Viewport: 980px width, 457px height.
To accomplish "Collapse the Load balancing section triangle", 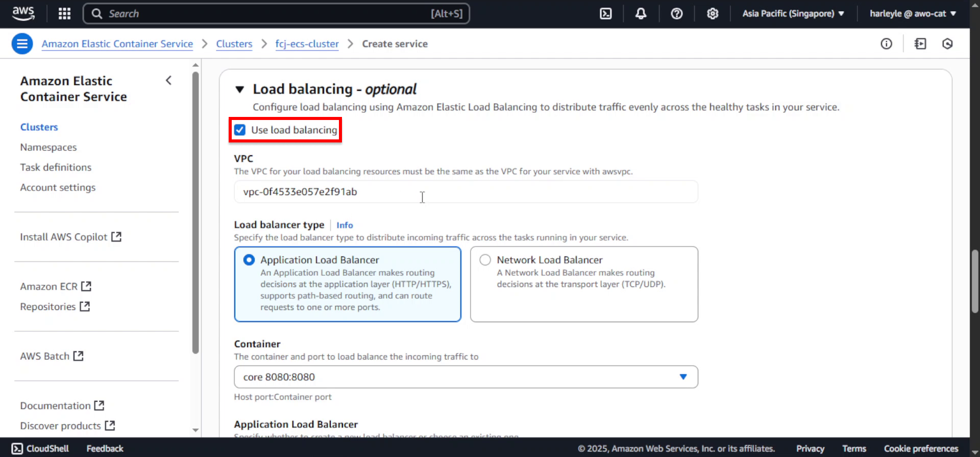I will point(239,89).
